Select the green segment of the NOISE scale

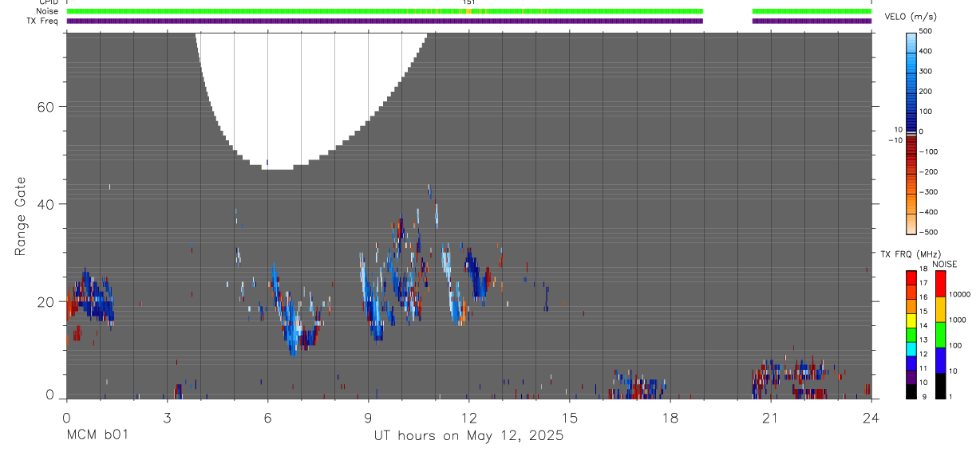coord(940,334)
